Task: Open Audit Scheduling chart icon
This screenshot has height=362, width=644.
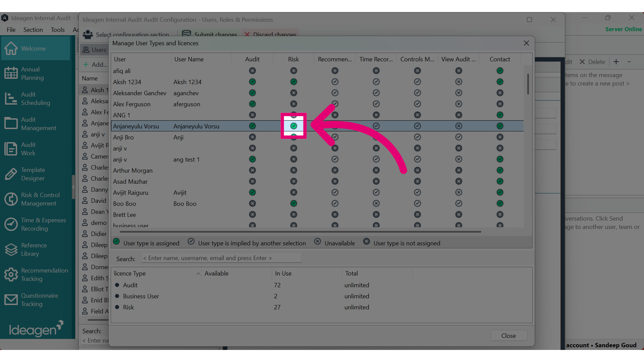Action: pos(11,99)
